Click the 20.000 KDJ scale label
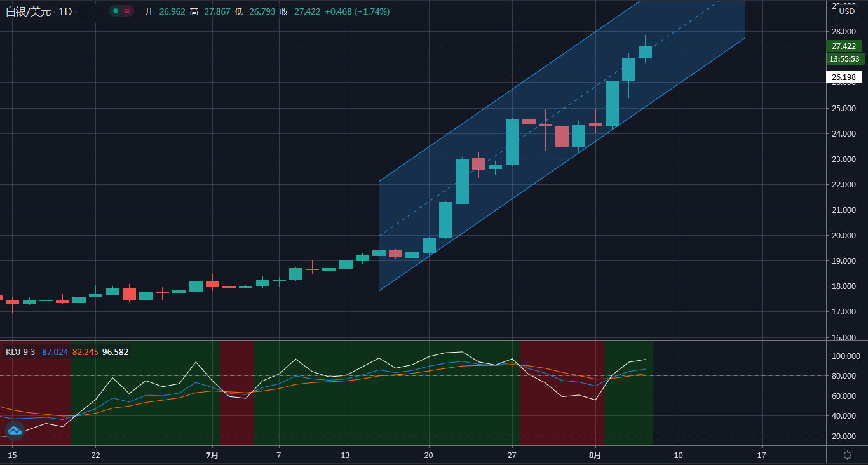 tap(844, 436)
